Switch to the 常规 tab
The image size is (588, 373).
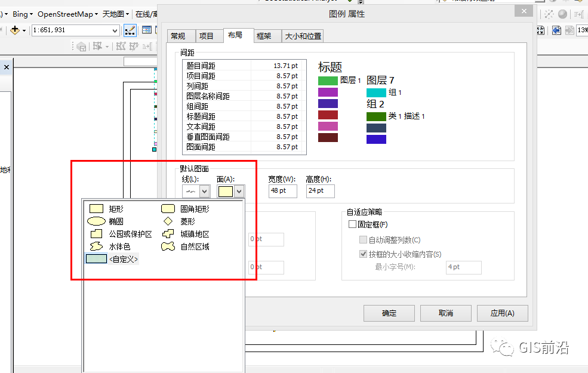click(181, 36)
